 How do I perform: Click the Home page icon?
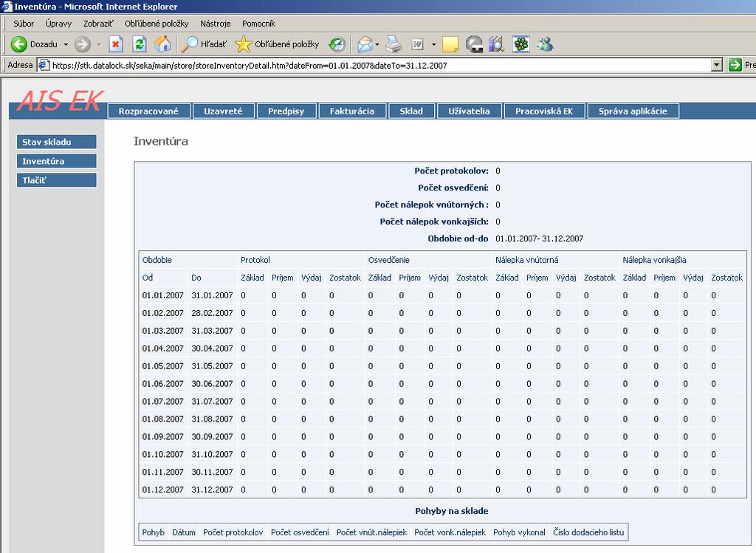(163, 44)
